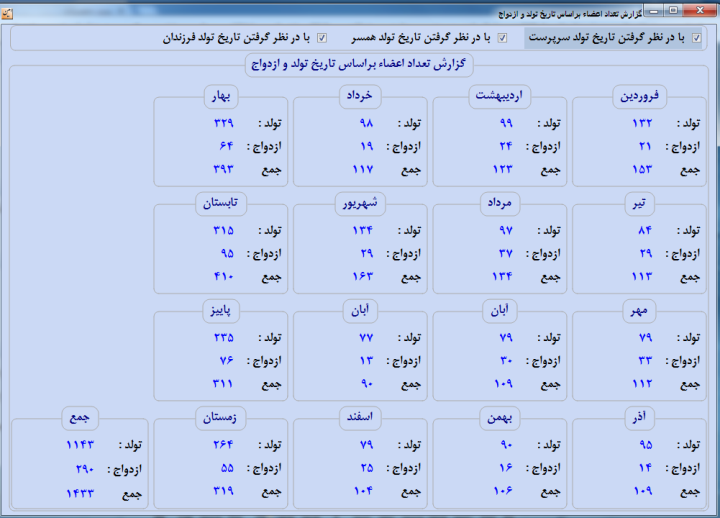Click the application icon in the title bar

click(x=7, y=14)
